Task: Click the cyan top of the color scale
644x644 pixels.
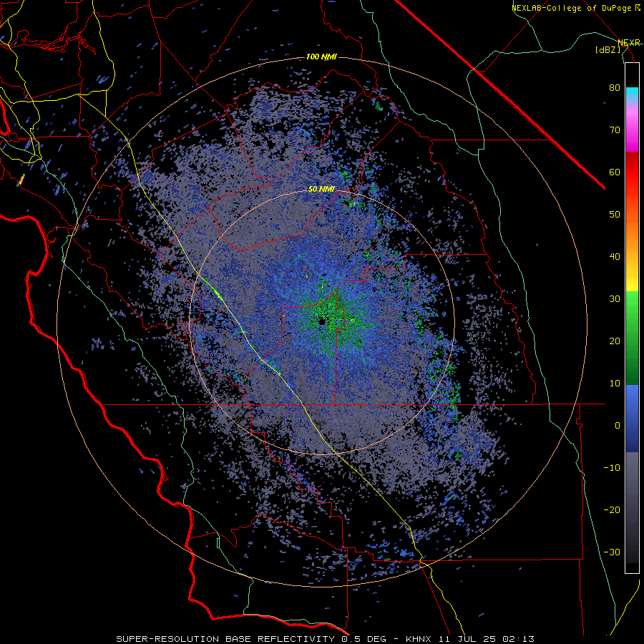Action: 632,94
